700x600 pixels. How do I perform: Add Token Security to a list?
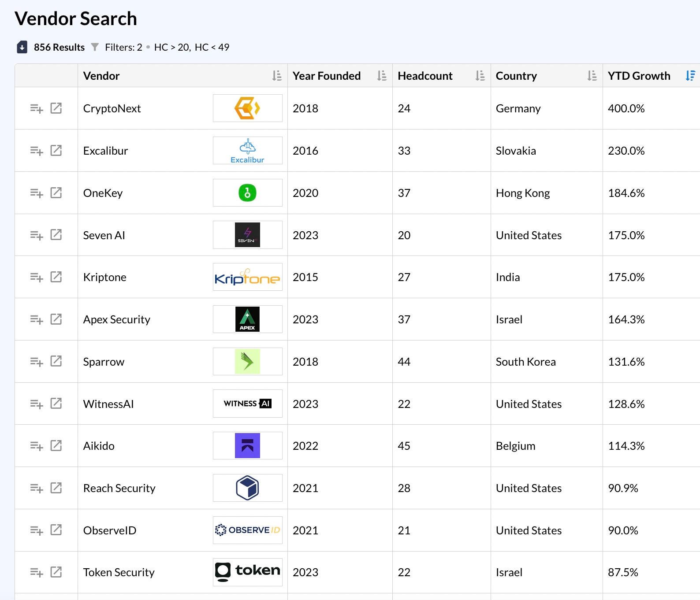click(x=37, y=572)
